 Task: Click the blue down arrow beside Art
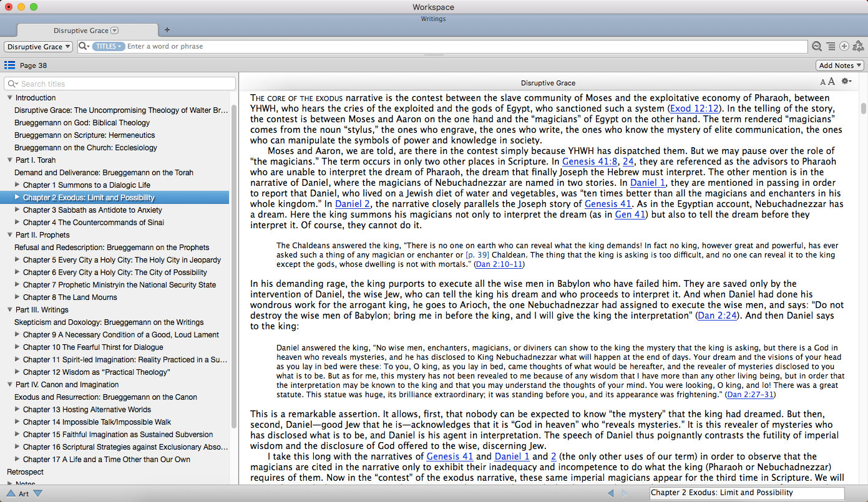pos(38,493)
